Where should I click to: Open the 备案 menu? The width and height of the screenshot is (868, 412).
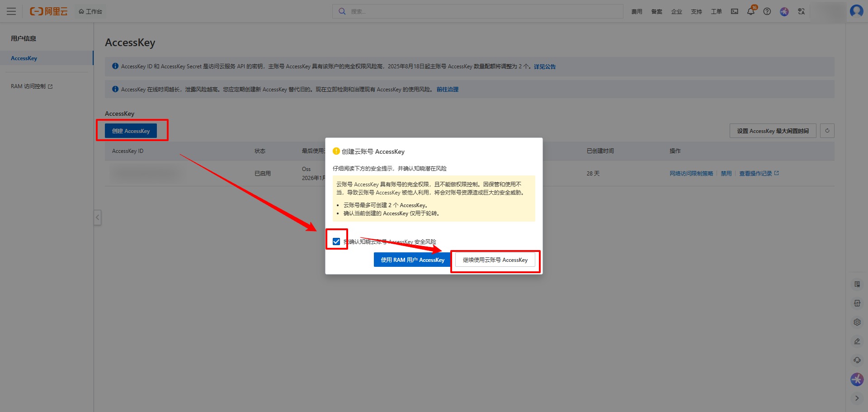click(656, 12)
